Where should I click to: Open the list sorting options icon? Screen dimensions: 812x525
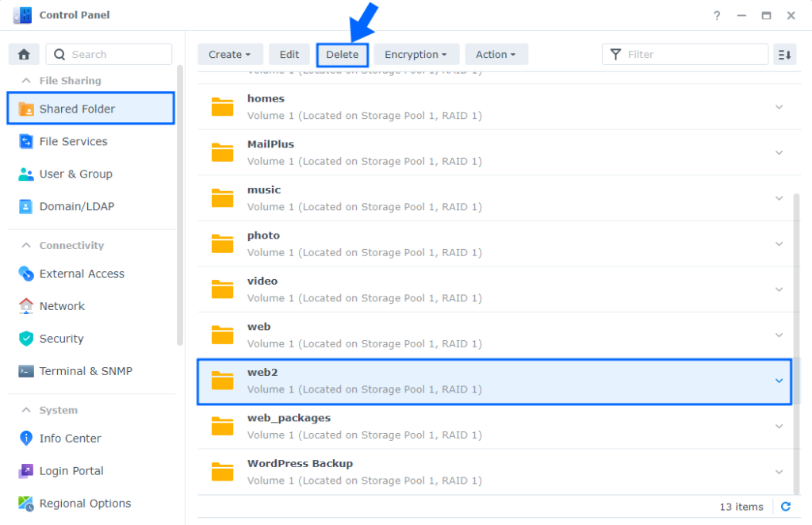click(x=784, y=54)
